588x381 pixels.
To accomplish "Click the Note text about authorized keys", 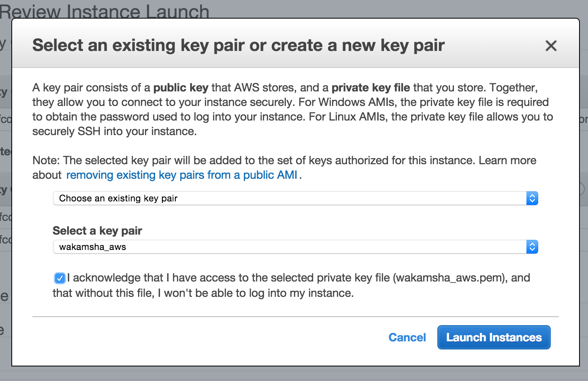I will point(283,160).
